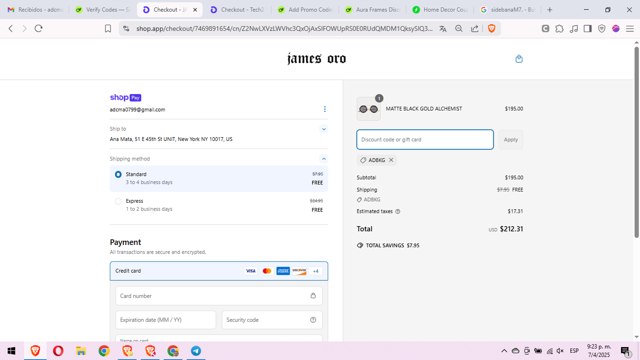Image resolution: width=640 pixels, height=360 pixels.
Task: Switch to Home Decor Coupons tab
Action: click(440, 9)
